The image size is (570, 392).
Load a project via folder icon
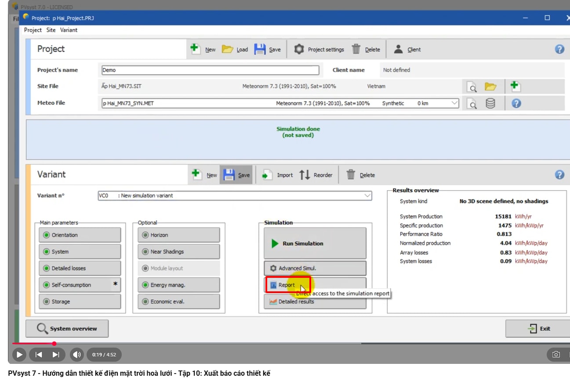pos(235,49)
